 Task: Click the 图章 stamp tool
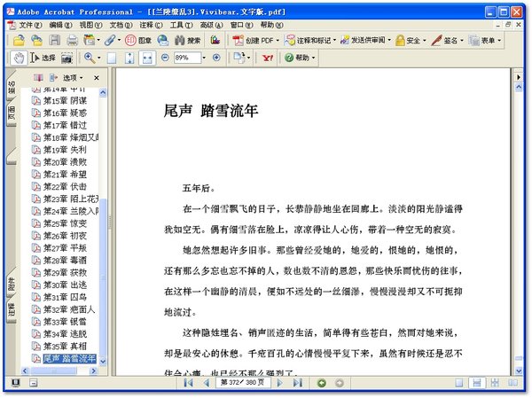coord(138,41)
